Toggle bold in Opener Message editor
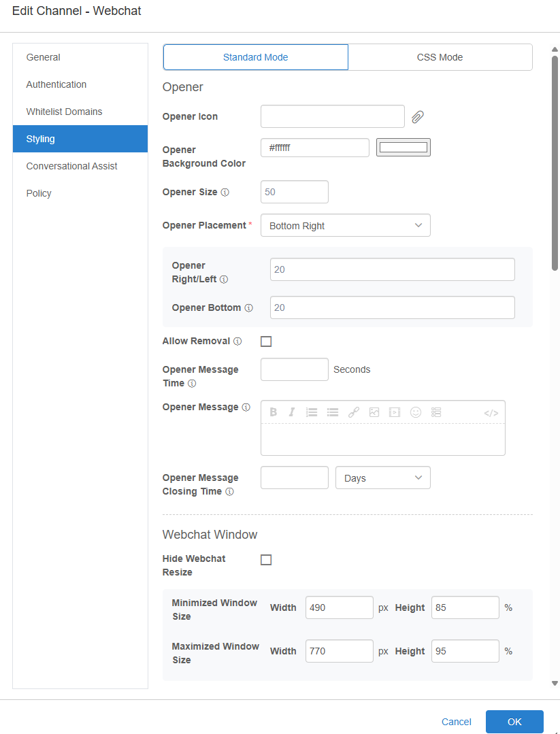The image size is (560, 734). point(273,412)
